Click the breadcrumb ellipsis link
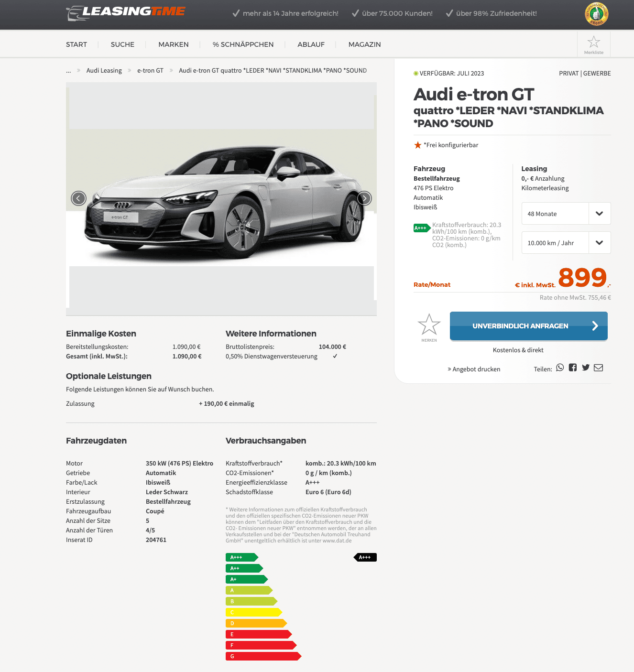This screenshot has height=672, width=634. [68, 70]
